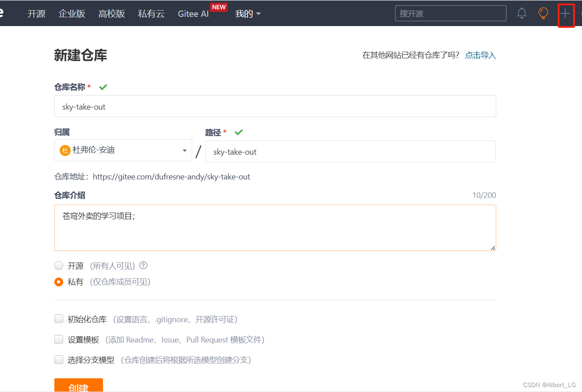Open the notifications bell icon
582x392 pixels.
[522, 13]
